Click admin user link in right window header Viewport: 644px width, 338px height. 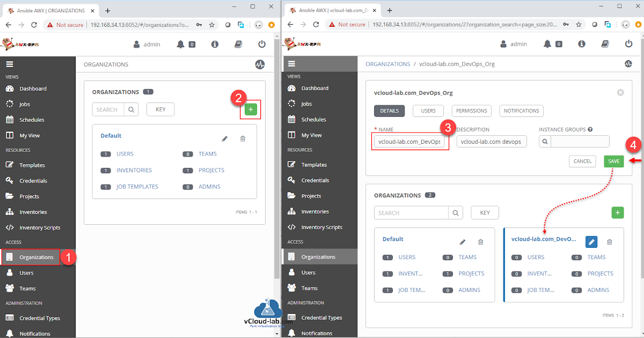point(514,44)
